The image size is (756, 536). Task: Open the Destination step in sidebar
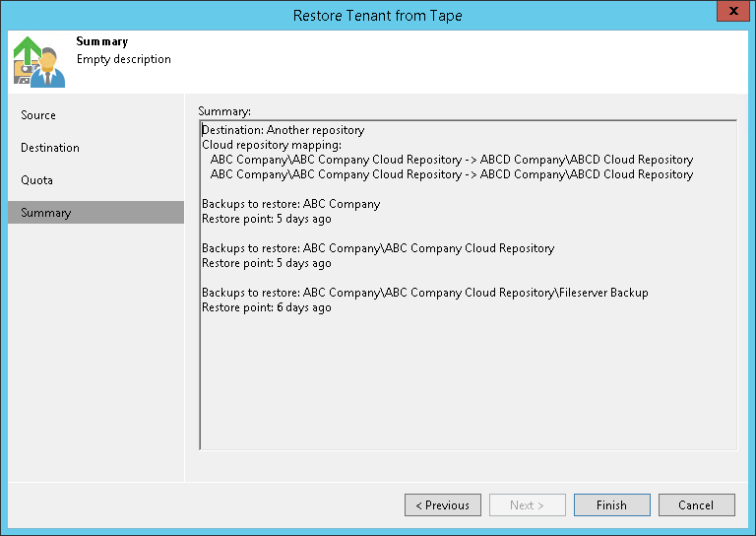pyautogui.click(x=50, y=148)
